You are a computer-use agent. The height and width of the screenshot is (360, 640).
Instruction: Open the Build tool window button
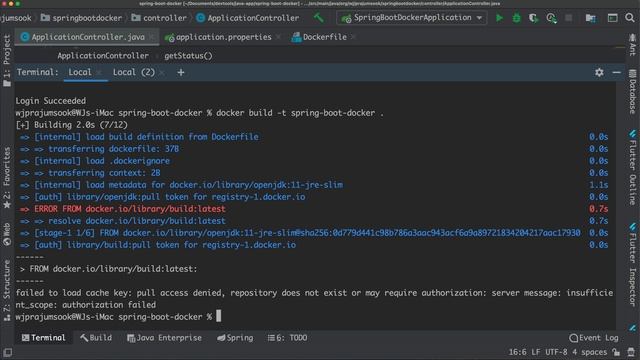[x=96, y=338]
